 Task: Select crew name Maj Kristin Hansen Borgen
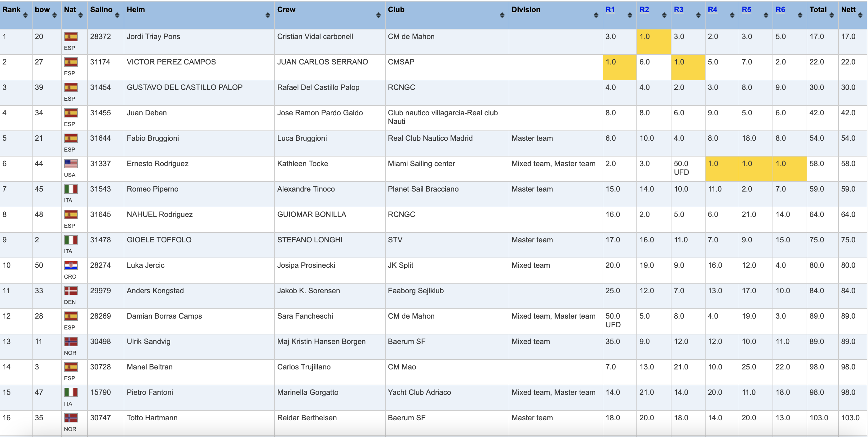coord(321,342)
